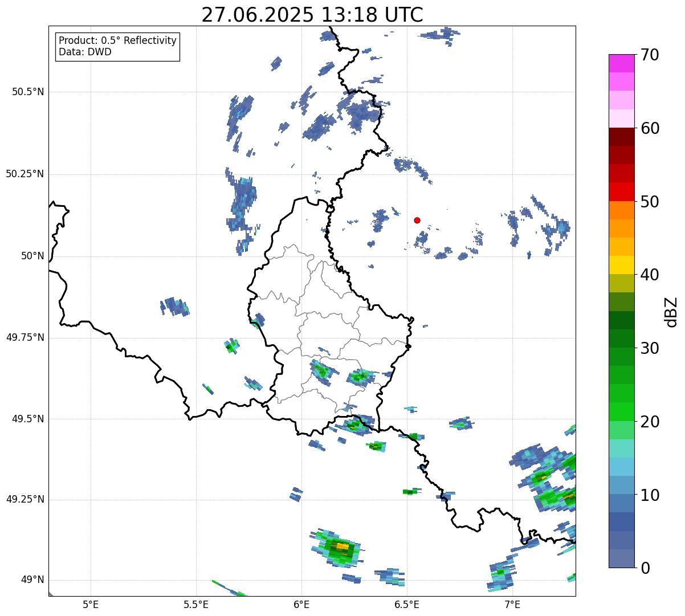The height and width of the screenshot is (616, 685).
Task: Click the "Product: 0.5° Reflectivity" legend text
Action: (x=117, y=41)
